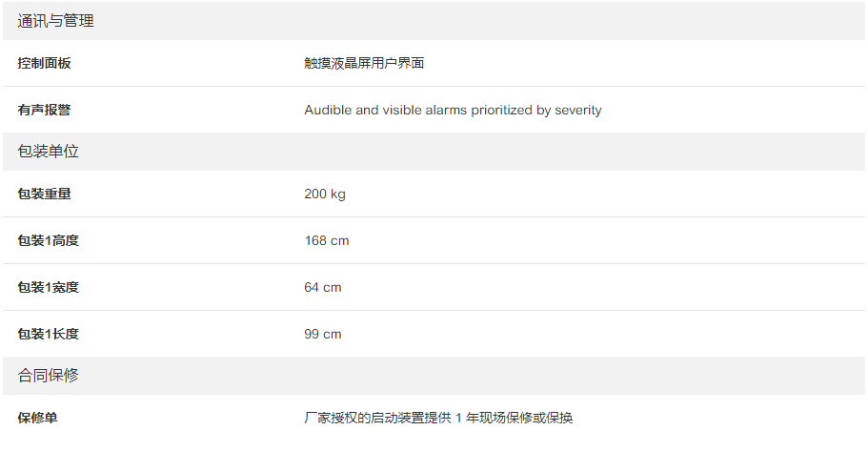Image resolution: width=868 pixels, height=451 pixels.
Task: Select the 控制面板 row label
Action: (44, 64)
